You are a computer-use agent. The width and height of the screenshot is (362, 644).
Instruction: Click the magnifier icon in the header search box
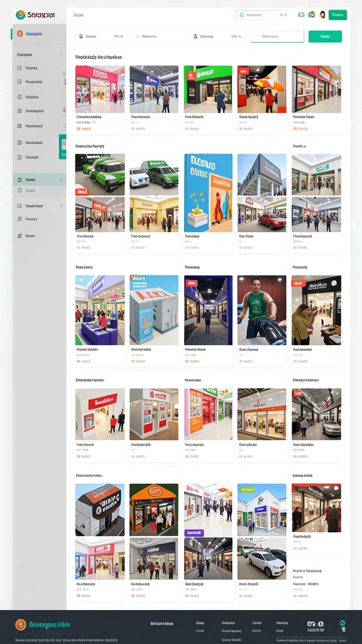(241, 15)
